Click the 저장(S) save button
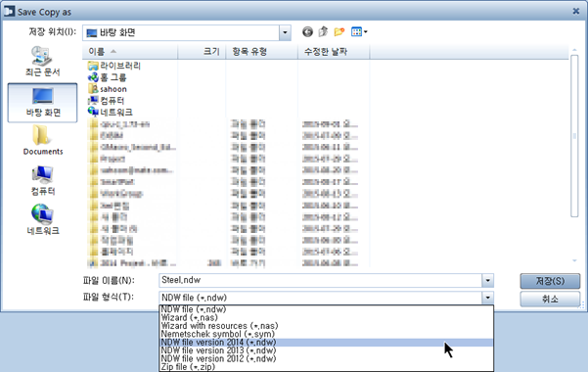Image resolution: width=588 pixels, height=372 pixels. pyautogui.click(x=550, y=281)
